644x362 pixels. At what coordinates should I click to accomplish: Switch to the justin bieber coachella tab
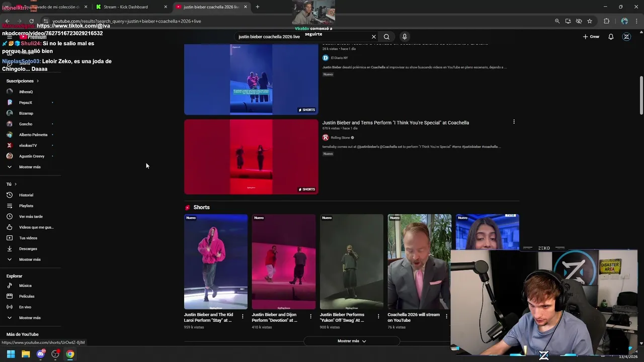(x=211, y=7)
